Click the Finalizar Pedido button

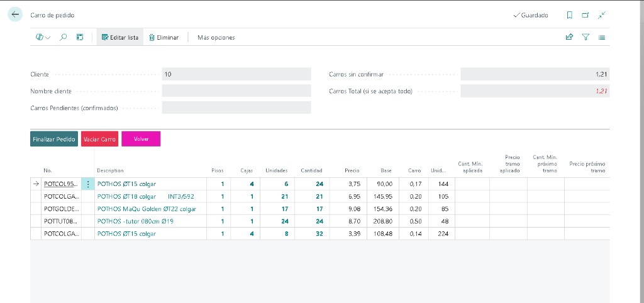(x=54, y=139)
